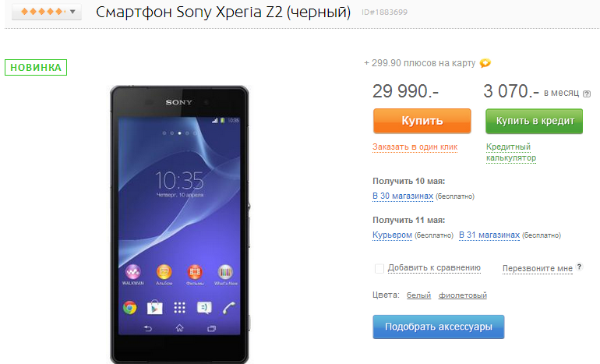Click the orange Купить button
This screenshot has width=600, height=364.
[x=422, y=121]
